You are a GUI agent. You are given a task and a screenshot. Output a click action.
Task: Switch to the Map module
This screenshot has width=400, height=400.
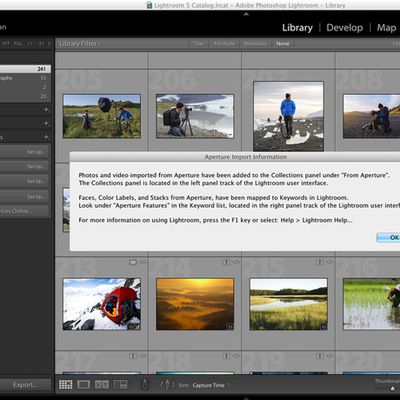[386, 28]
